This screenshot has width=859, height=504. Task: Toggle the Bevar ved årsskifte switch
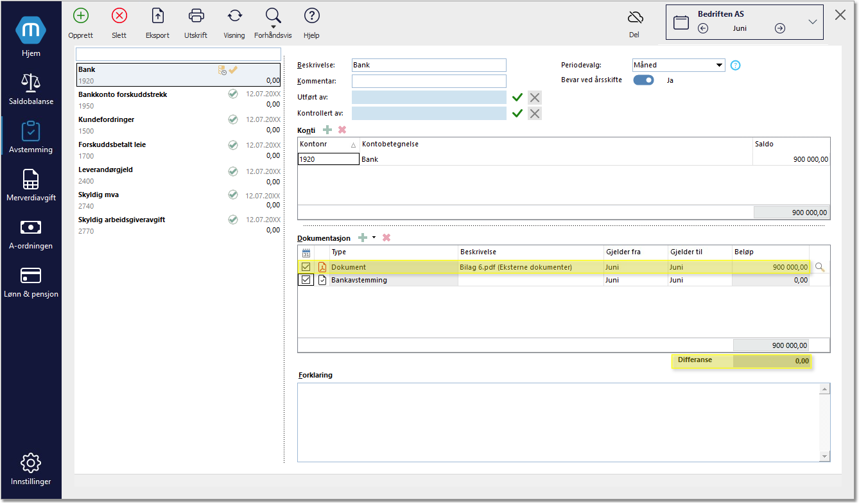click(x=644, y=80)
